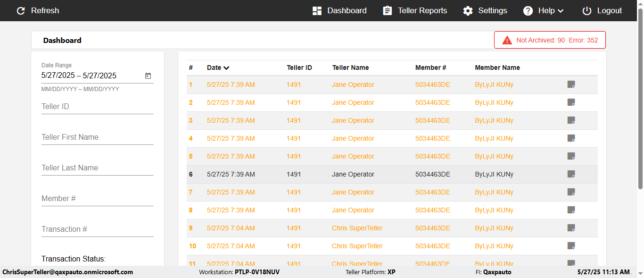Click the Refresh circular arrow icon

21,11
